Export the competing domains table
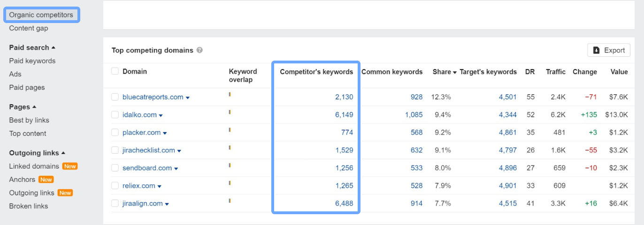Viewport: 644px width, 225px height. tap(609, 50)
